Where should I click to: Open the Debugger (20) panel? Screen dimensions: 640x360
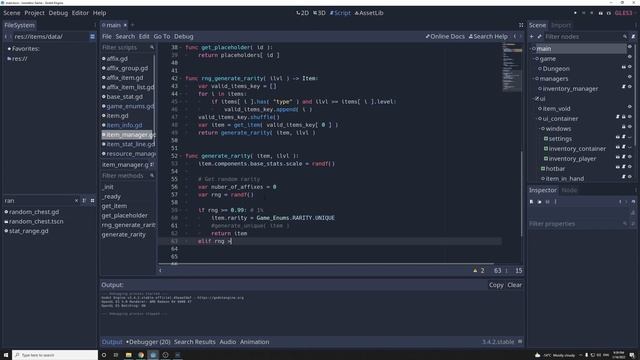click(148, 342)
